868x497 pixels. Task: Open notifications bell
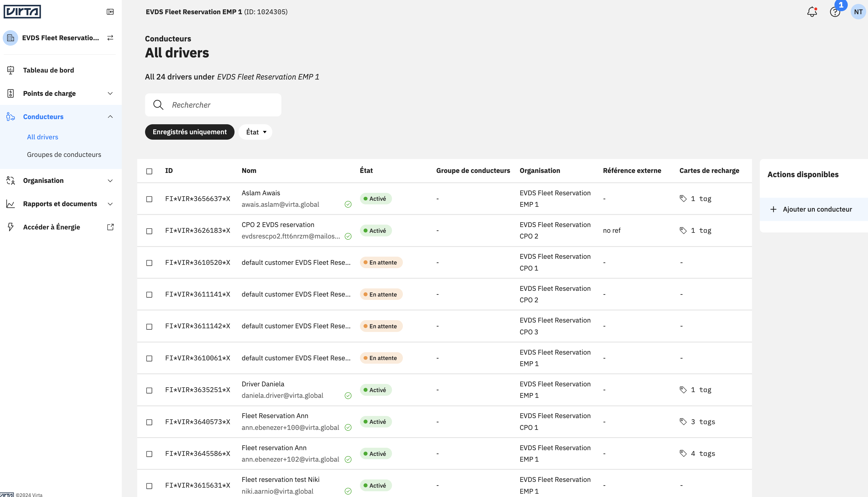coord(812,12)
